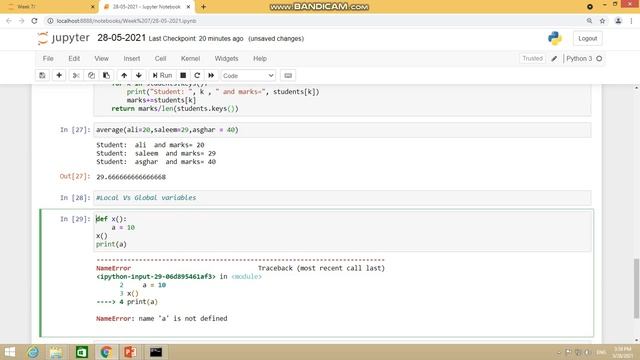640x360 pixels.
Task: Interrupt the kernel with the stop icon
Action: pyautogui.click(x=183, y=76)
